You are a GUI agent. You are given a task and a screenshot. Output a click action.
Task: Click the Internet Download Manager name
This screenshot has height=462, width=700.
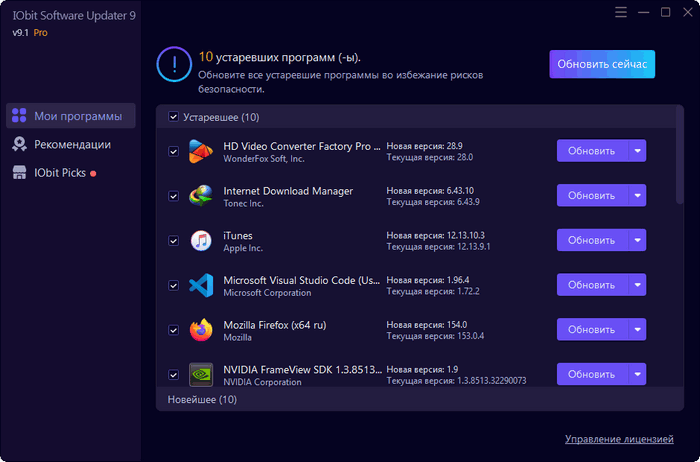pyautogui.click(x=288, y=191)
